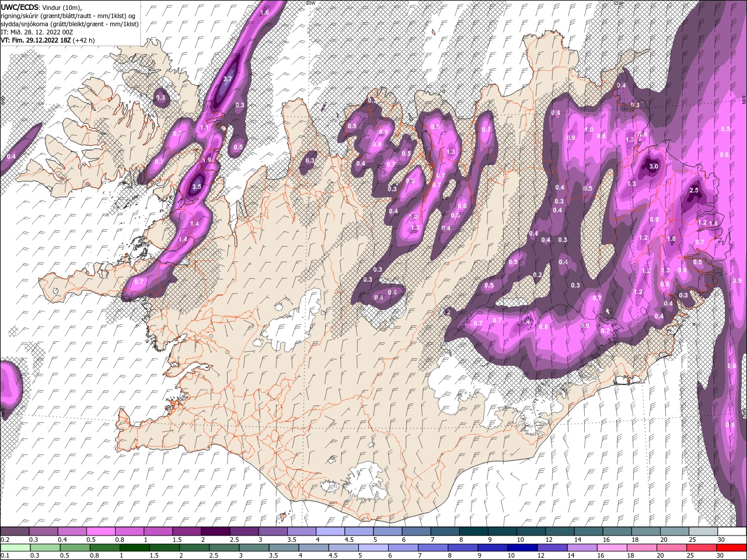This screenshot has width=747, height=560.
Task: Pick the light grey 25–30 snow scale swatch
Action: (x=702, y=531)
